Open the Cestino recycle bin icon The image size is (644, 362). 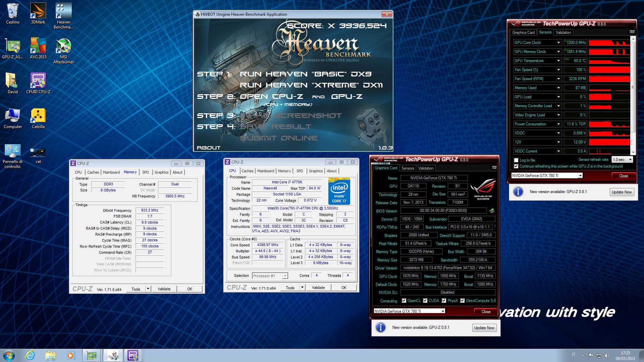[13, 13]
